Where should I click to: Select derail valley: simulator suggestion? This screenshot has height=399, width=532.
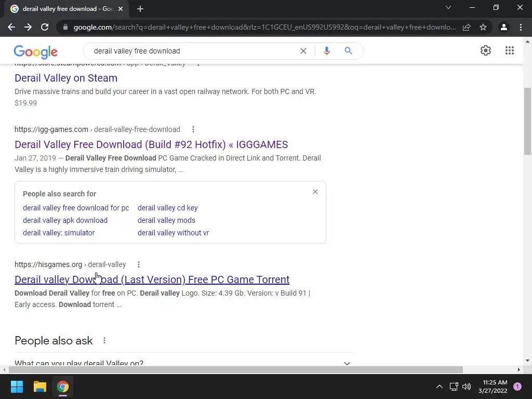[59, 233]
